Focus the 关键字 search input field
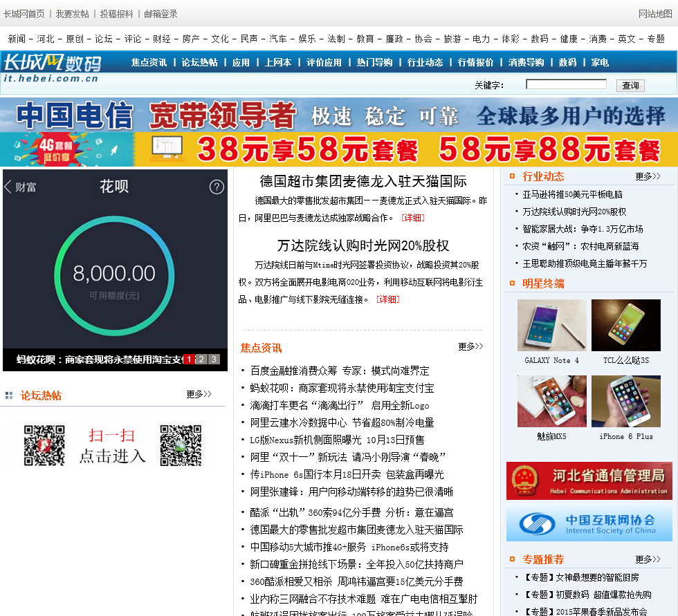Screen dimensions: 678x616 (x=566, y=84)
